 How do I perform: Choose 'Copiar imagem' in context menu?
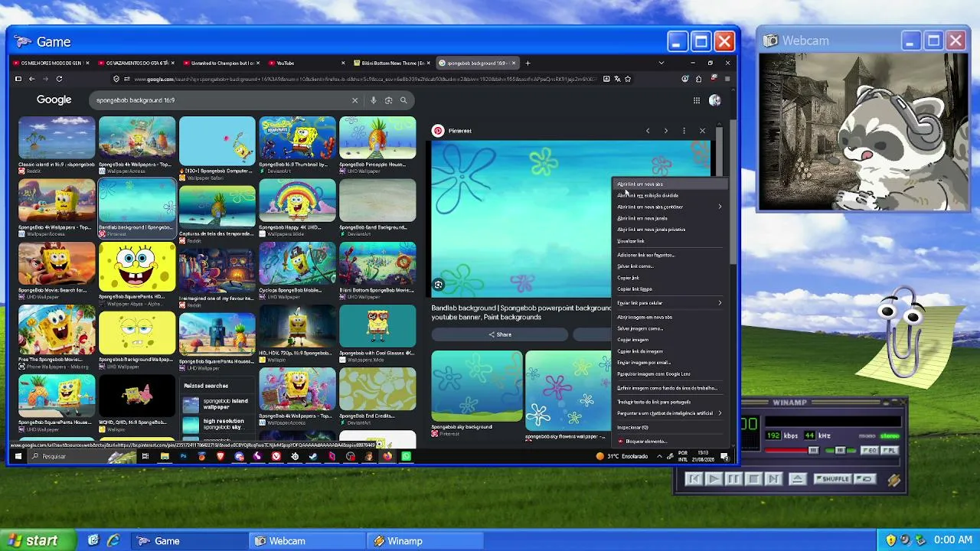coord(669,340)
